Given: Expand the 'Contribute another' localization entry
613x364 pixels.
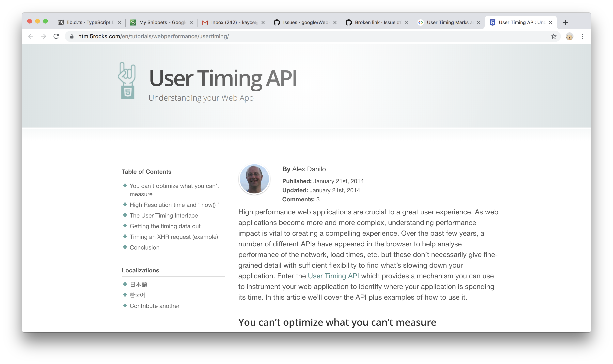Looking at the screenshot, I should coord(154,306).
